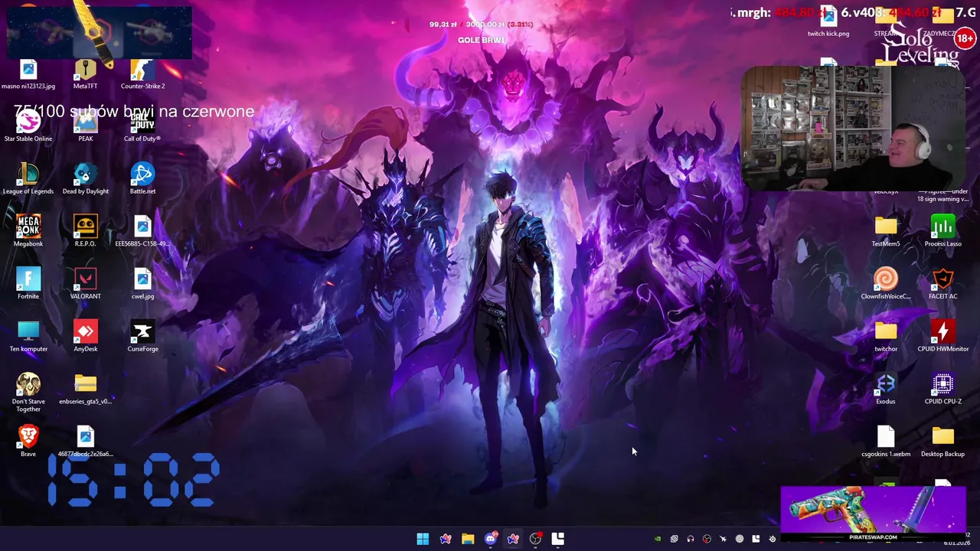Viewport: 980px width, 551px height.
Task: Open File Explorer from the taskbar
Action: [x=468, y=539]
